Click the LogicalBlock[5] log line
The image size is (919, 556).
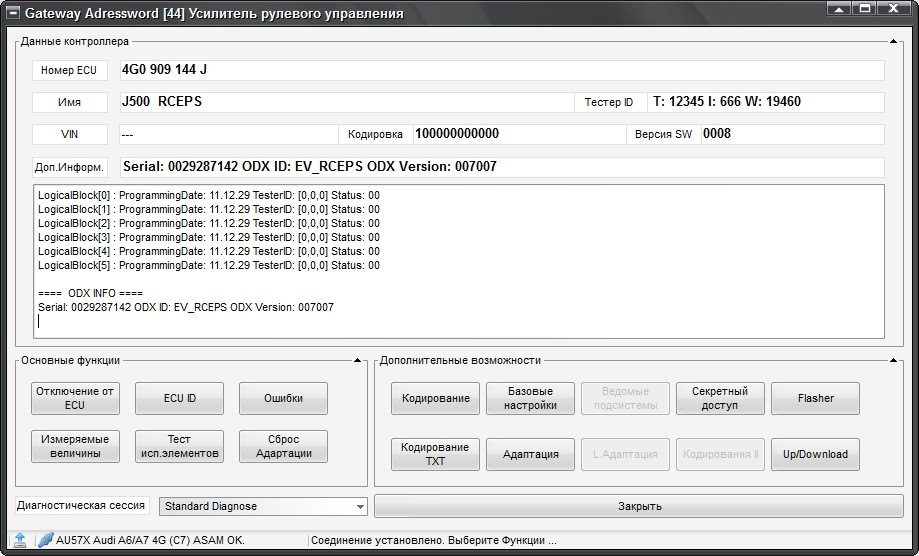coord(209,265)
